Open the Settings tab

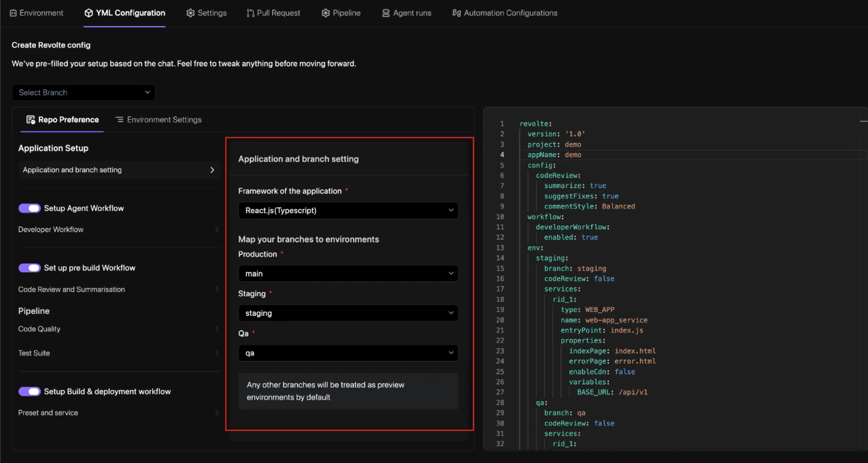pyautogui.click(x=206, y=13)
